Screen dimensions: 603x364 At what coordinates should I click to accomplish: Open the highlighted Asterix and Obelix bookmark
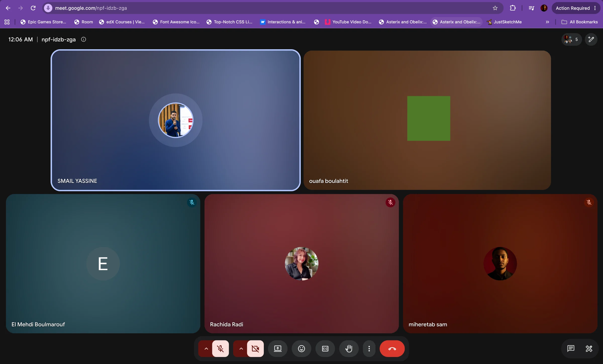[457, 22]
